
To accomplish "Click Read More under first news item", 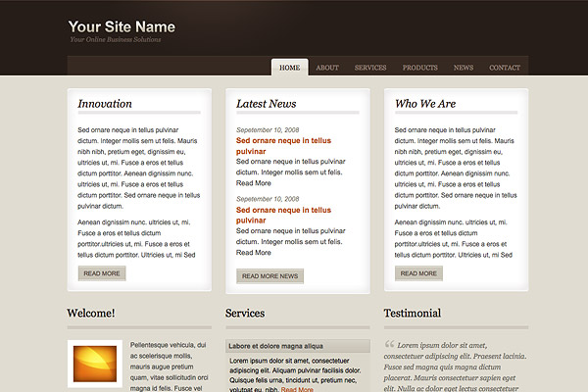I will [x=254, y=183].
